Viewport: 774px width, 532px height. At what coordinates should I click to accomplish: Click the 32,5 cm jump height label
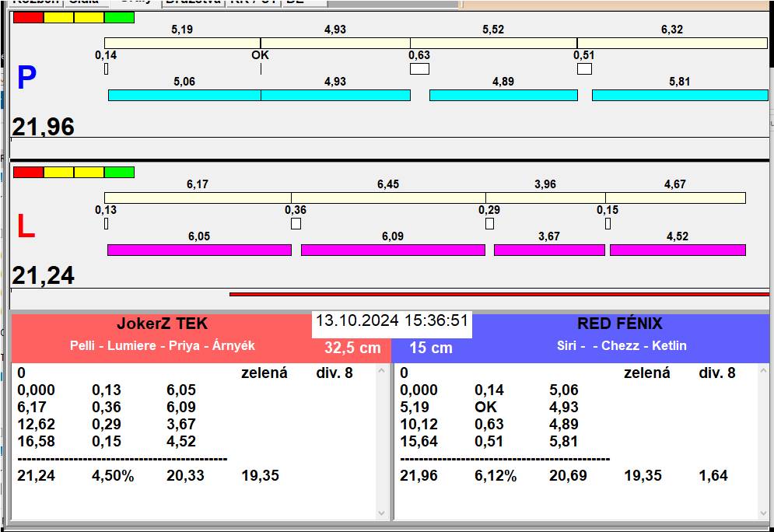pos(352,348)
